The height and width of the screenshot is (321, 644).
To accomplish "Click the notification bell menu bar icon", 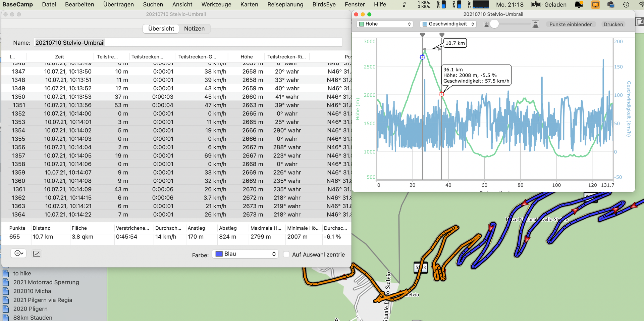I will [x=579, y=5].
